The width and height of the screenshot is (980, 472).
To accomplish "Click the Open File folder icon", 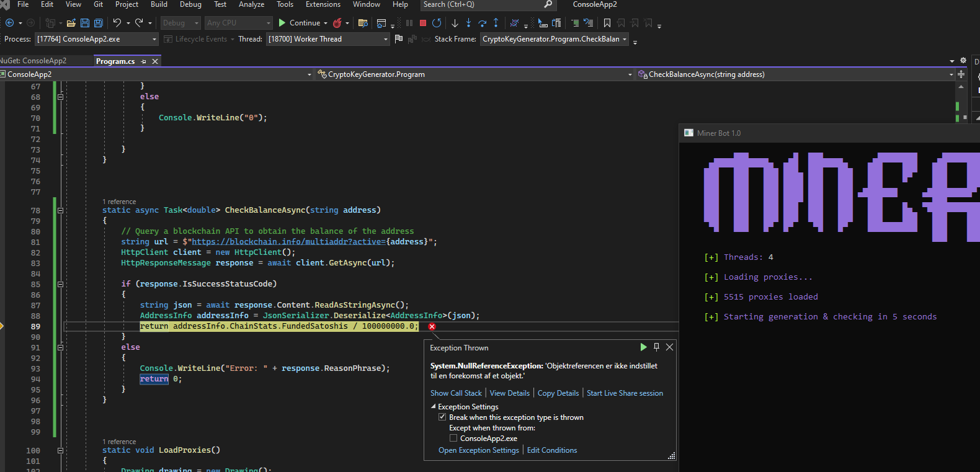I will pos(71,23).
